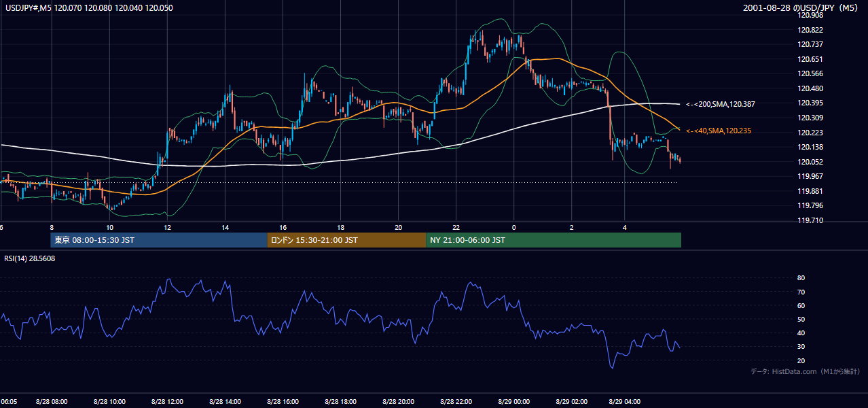Click the bottom time label 8/28 16:00

283,402
